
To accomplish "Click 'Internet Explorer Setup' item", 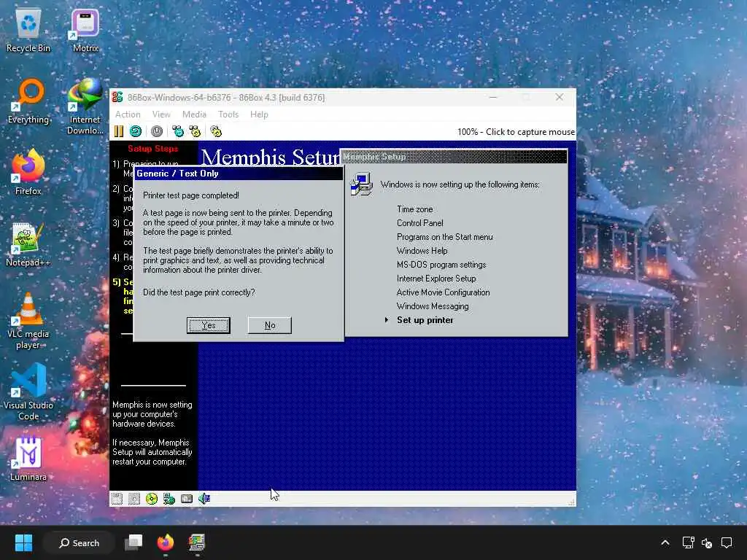I will [x=436, y=278].
